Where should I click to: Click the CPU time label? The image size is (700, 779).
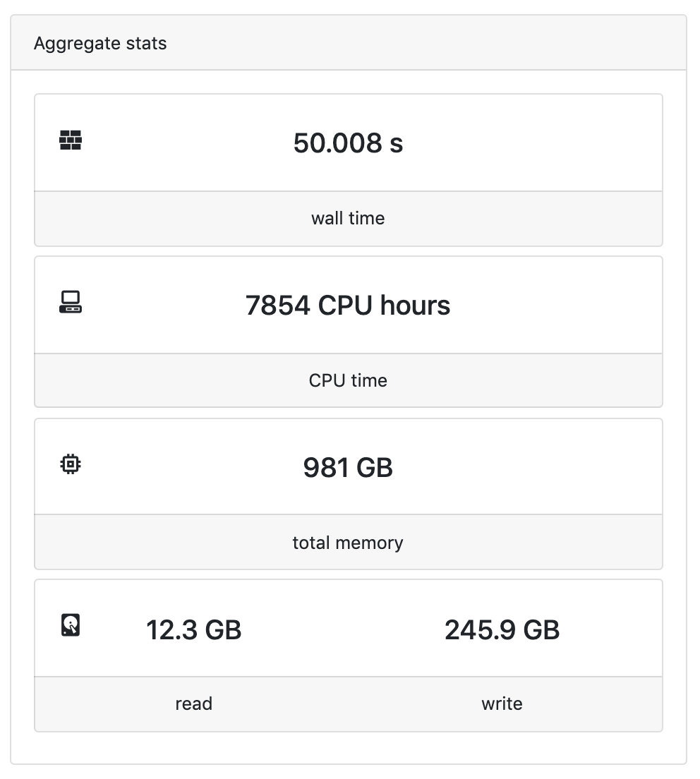(347, 380)
